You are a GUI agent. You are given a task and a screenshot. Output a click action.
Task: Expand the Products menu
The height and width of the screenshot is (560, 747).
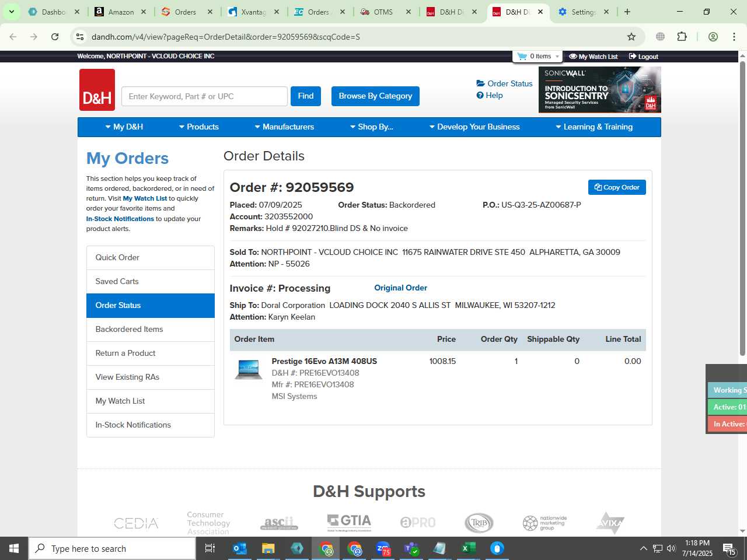(198, 127)
